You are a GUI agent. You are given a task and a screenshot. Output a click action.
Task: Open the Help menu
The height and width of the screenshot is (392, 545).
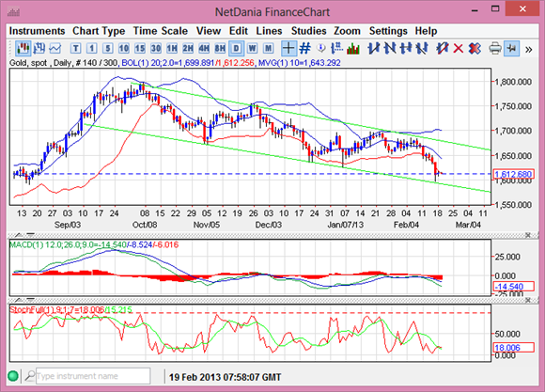[x=426, y=31]
